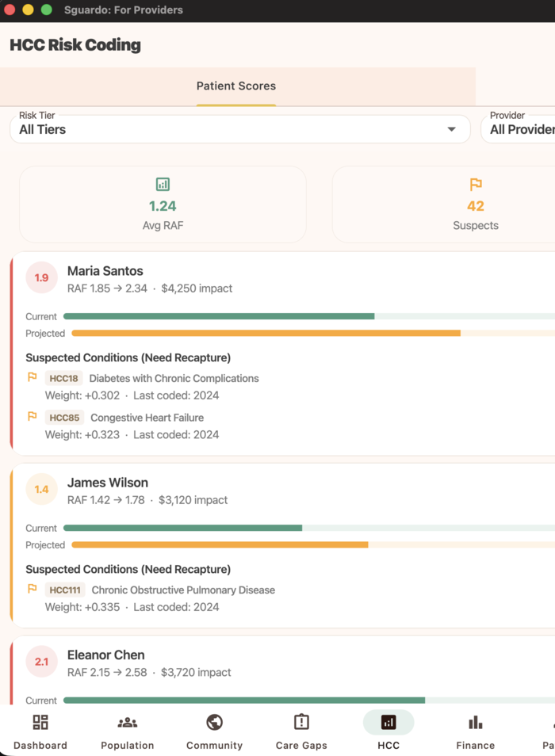Click flag icon beside HCC85
The height and width of the screenshot is (756, 555).
(33, 416)
